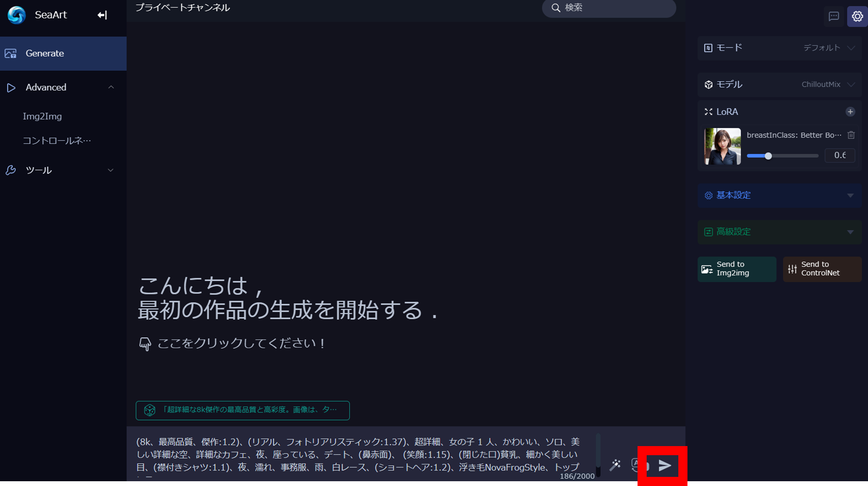This screenshot has height=486, width=868.
Task: Click the SeaArt logo
Action: pos(16,15)
